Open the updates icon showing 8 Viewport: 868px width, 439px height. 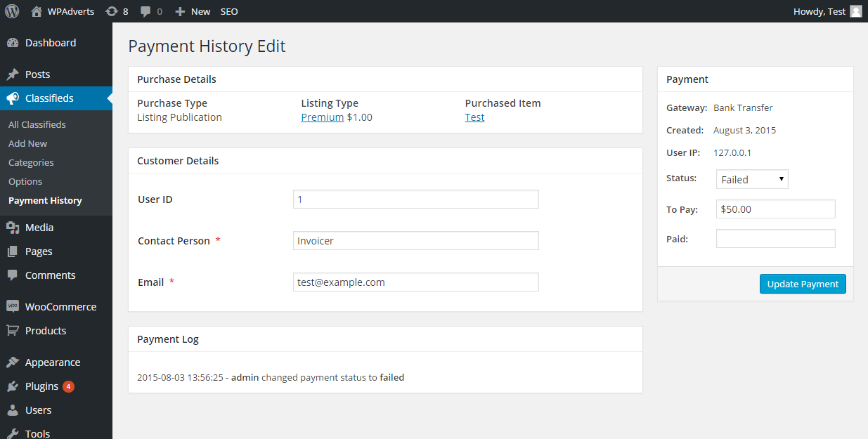[x=111, y=11]
